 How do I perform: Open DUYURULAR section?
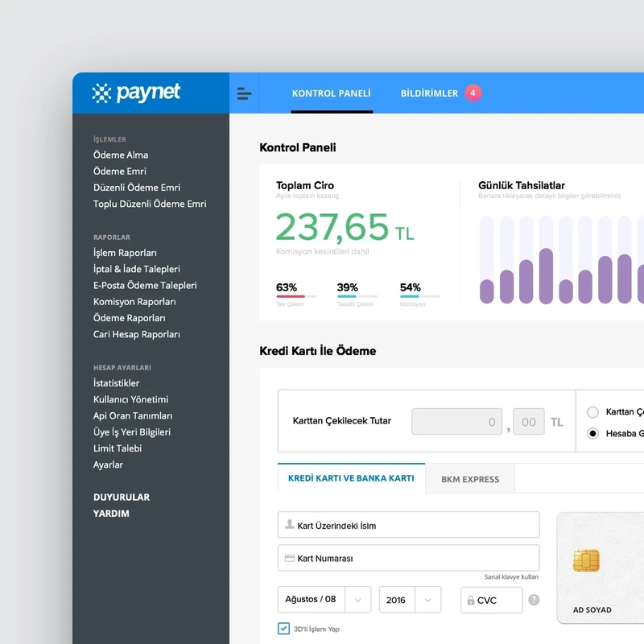point(122,497)
